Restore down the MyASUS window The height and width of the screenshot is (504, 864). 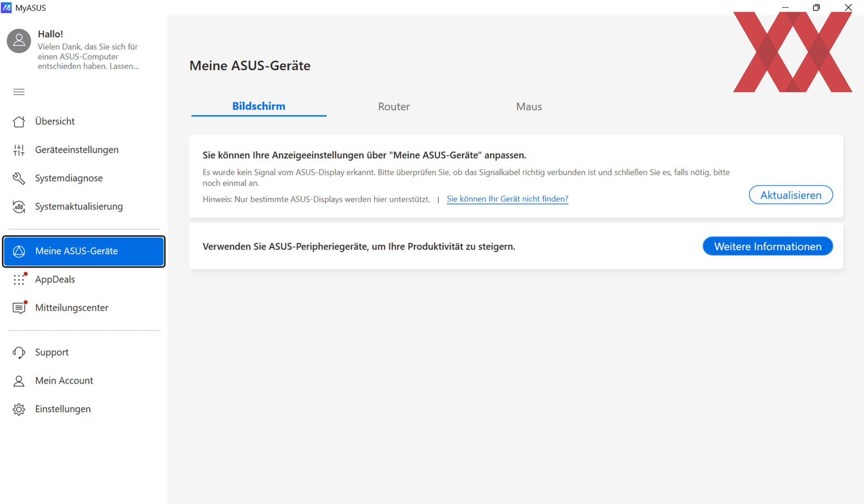pos(816,8)
